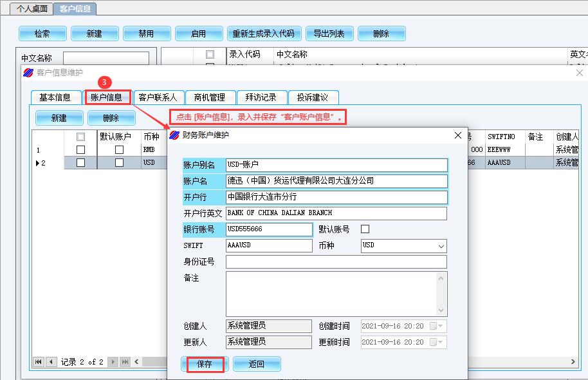Go to next record in navigator
Image resolution: width=588 pixels, height=380 pixels.
(113, 362)
